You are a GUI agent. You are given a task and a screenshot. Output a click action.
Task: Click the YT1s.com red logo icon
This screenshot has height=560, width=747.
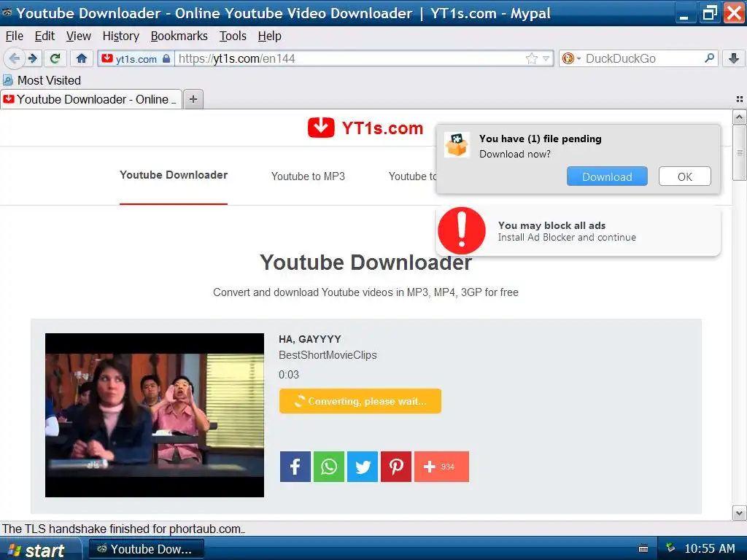tap(321, 128)
